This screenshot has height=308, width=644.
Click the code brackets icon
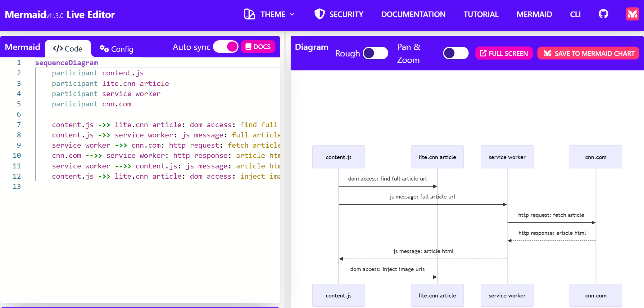click(x=58, y=48)
